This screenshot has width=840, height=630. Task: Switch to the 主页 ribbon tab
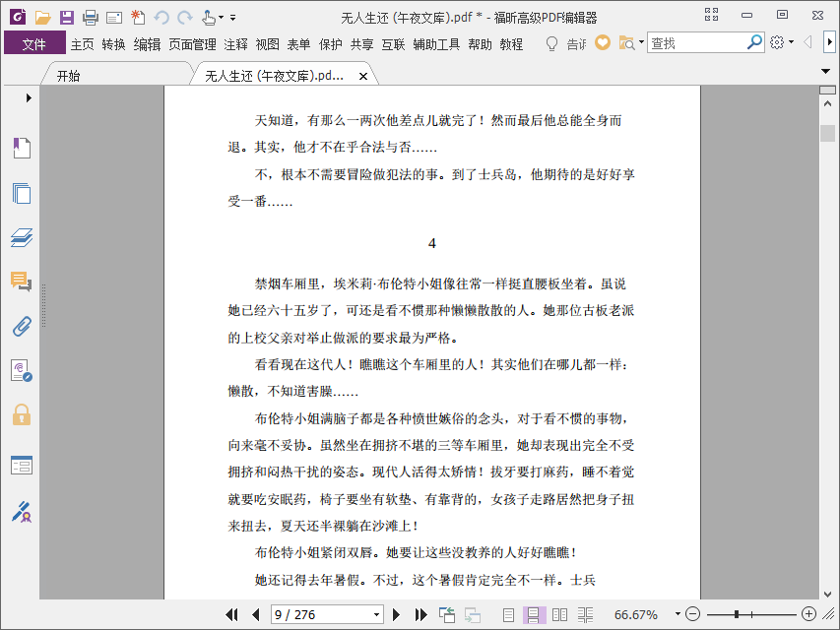(82, 44)
